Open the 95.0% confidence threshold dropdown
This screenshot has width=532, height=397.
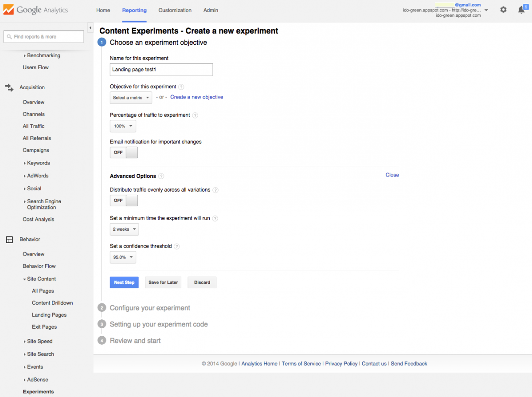click(x=123, y=257)
